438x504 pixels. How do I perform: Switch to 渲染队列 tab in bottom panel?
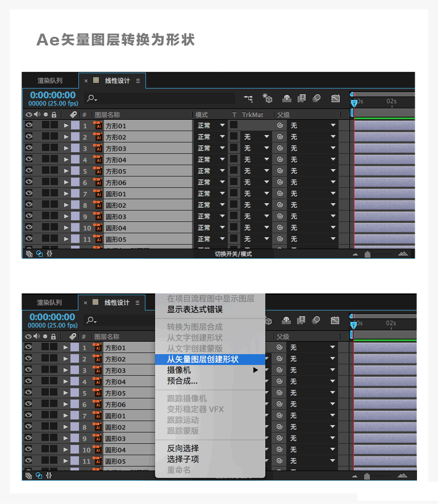point(49,303)
